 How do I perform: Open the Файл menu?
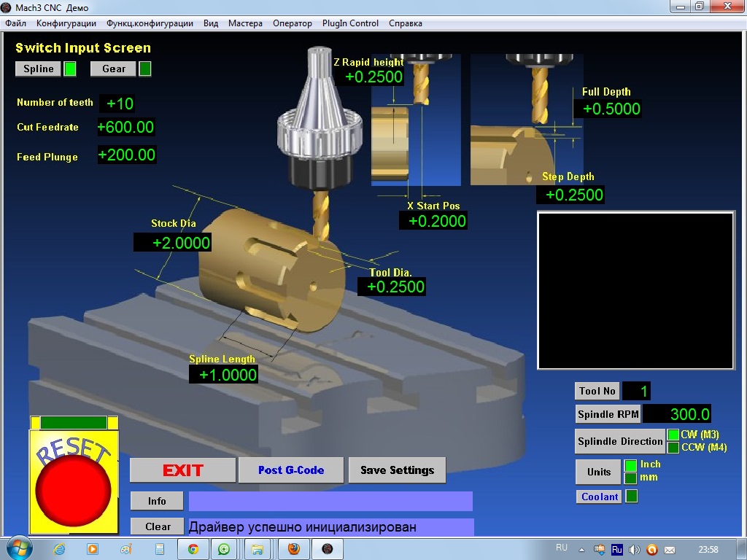(16, 23)
